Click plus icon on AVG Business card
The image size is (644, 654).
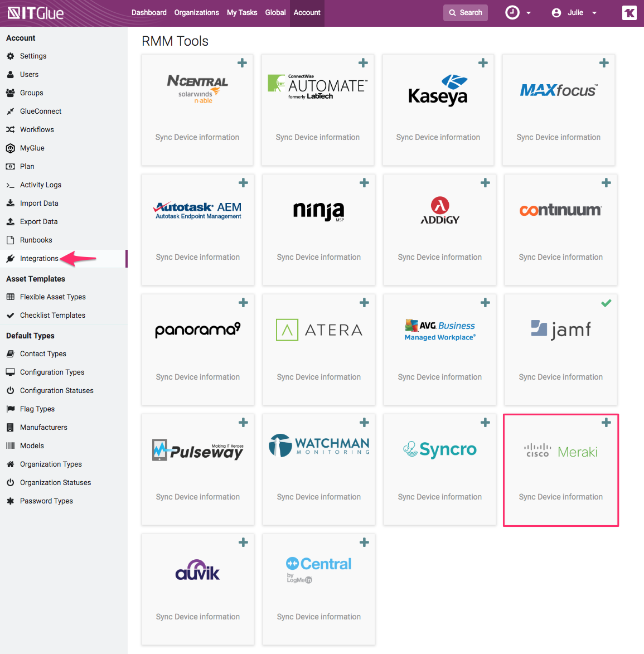485,302
